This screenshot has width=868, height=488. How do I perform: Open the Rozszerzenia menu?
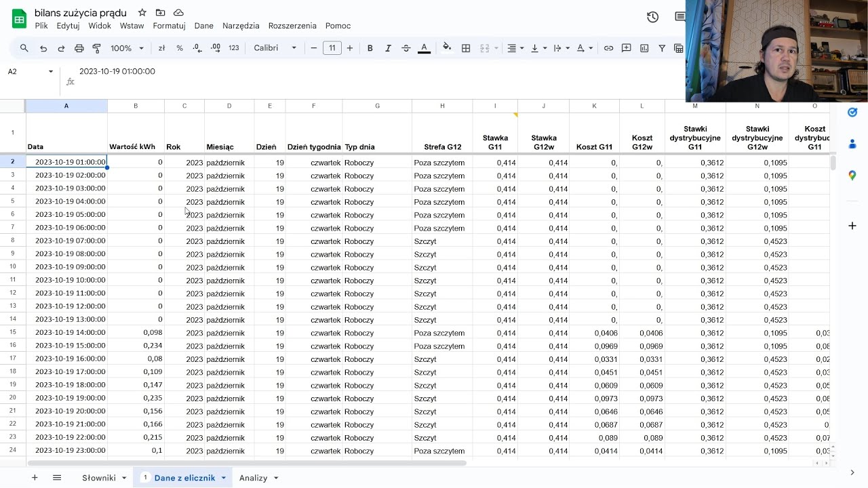292,26
